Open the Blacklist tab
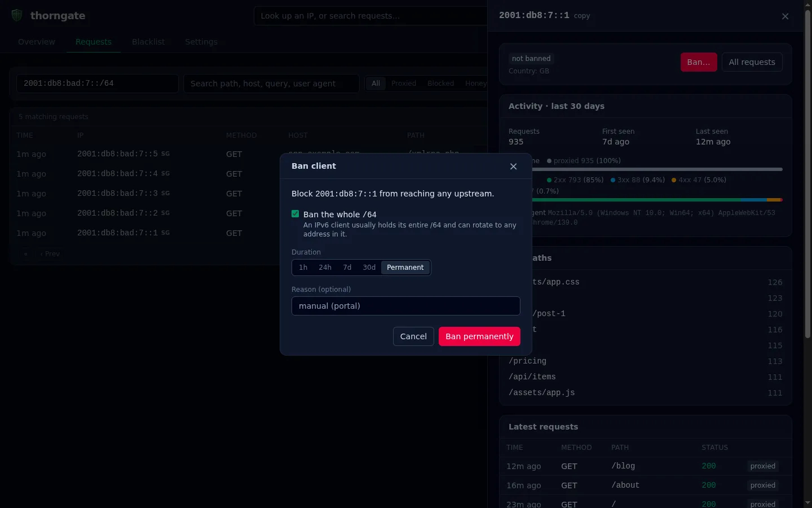 tap(148, 42)
